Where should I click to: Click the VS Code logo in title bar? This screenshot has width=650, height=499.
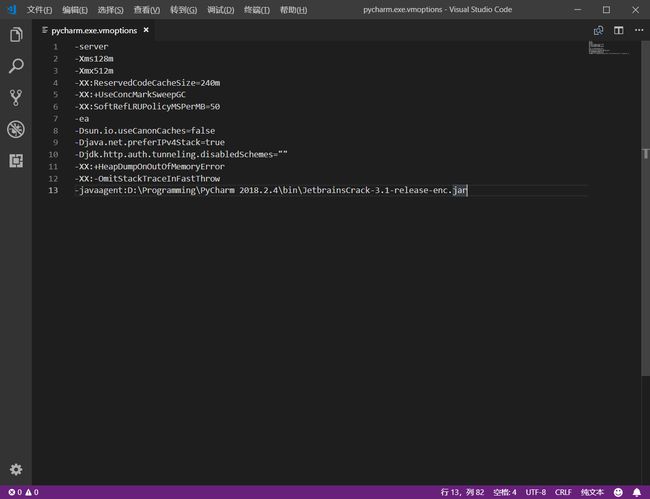pyautogui.click(x=12, y=10)
